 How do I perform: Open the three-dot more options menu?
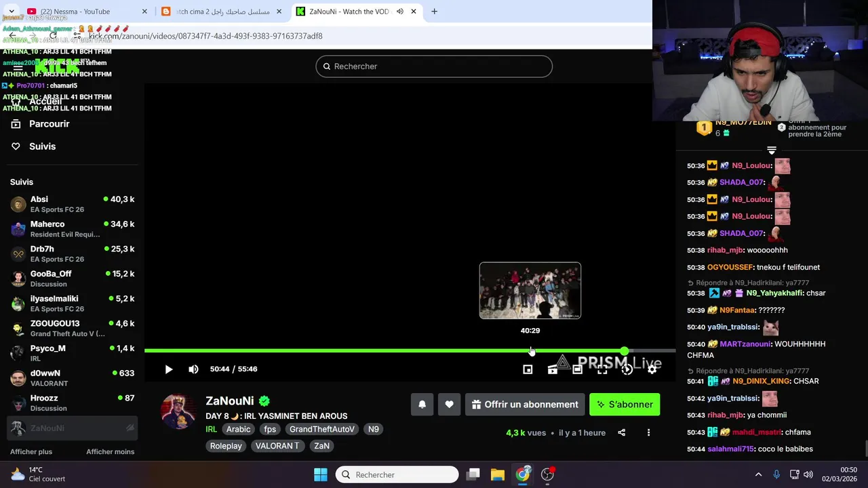coord(648,432)
